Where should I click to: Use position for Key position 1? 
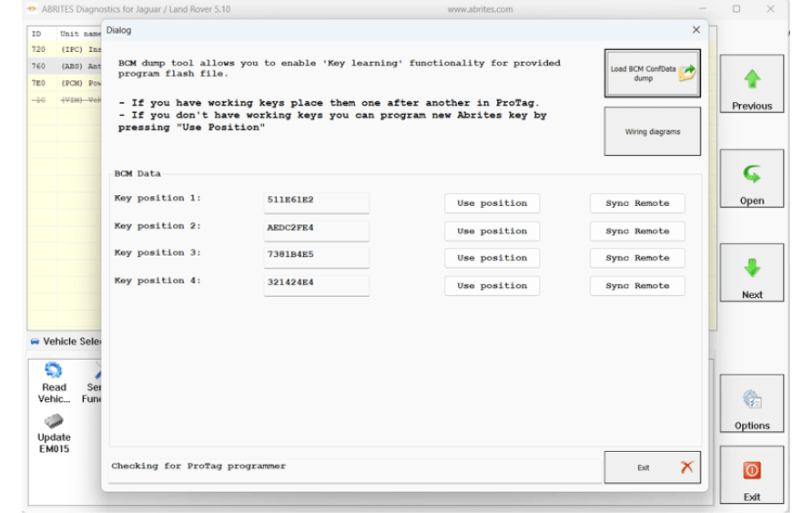pyautogui.click(x=492, y=203)
